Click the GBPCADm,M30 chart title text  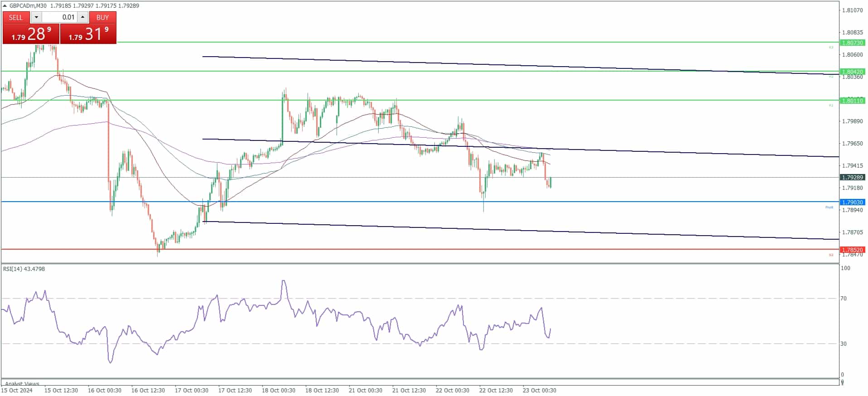coord(28,6)
